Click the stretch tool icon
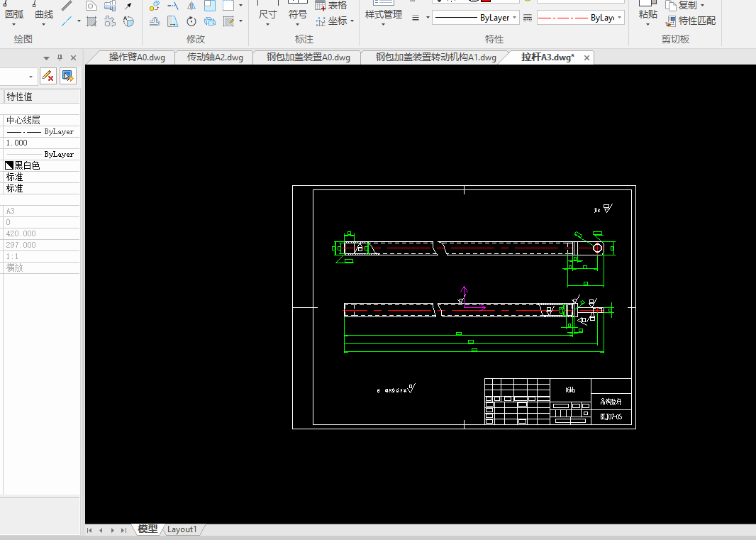 coord(173,21)
